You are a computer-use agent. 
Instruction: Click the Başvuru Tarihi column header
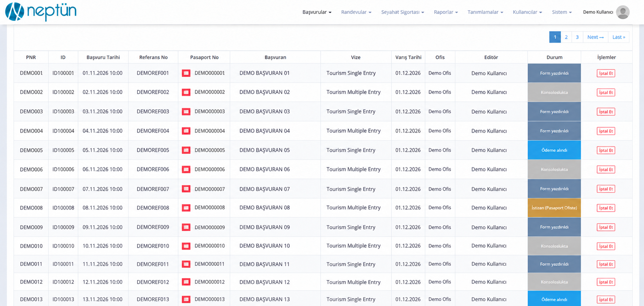tap(103, 57)
